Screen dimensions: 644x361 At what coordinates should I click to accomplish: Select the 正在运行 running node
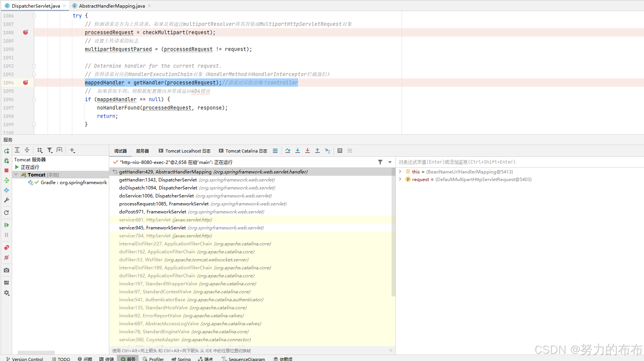30,167
